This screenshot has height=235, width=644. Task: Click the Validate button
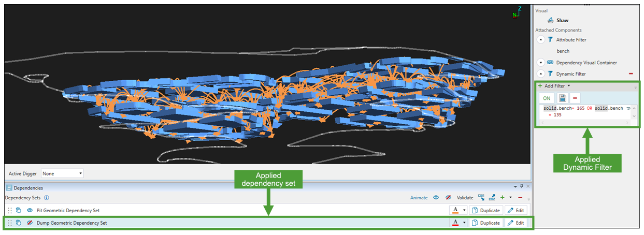465,197
